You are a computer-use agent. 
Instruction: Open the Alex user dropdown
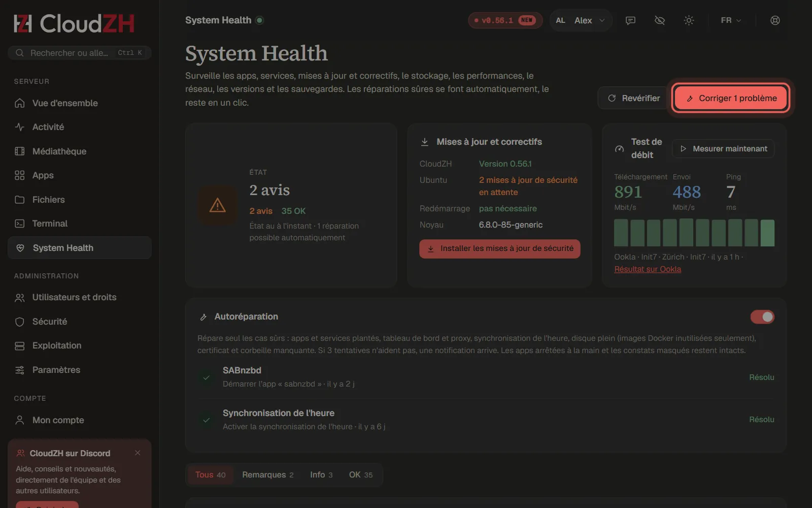(x=581, y=20)
